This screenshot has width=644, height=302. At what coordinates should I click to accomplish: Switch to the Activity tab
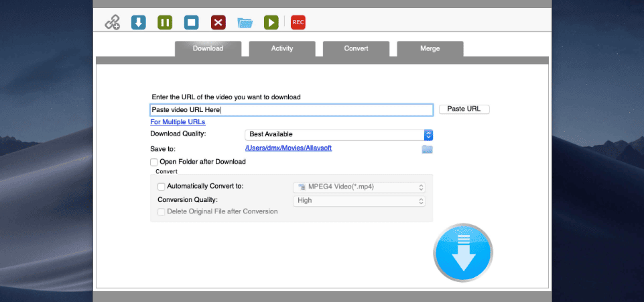282,48
